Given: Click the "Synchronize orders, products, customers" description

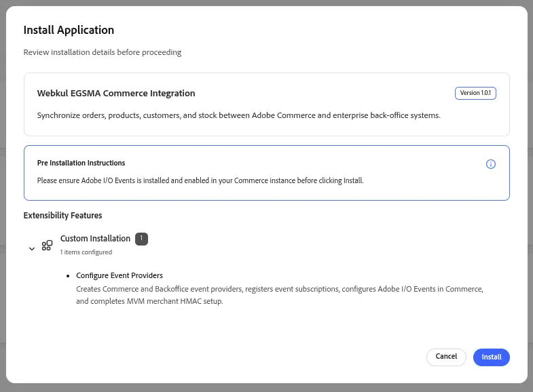Looking at the screenshot, I should [238, 115].
